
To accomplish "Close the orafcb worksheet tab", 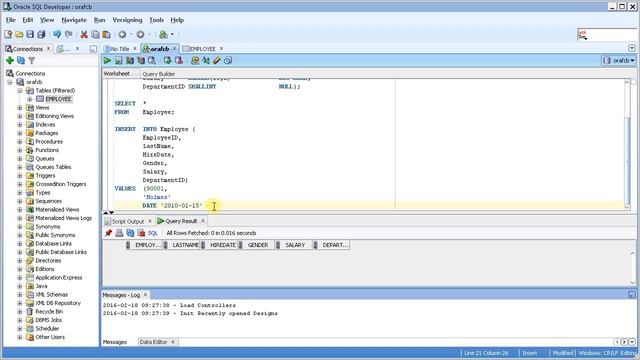I will click(174, 49).
